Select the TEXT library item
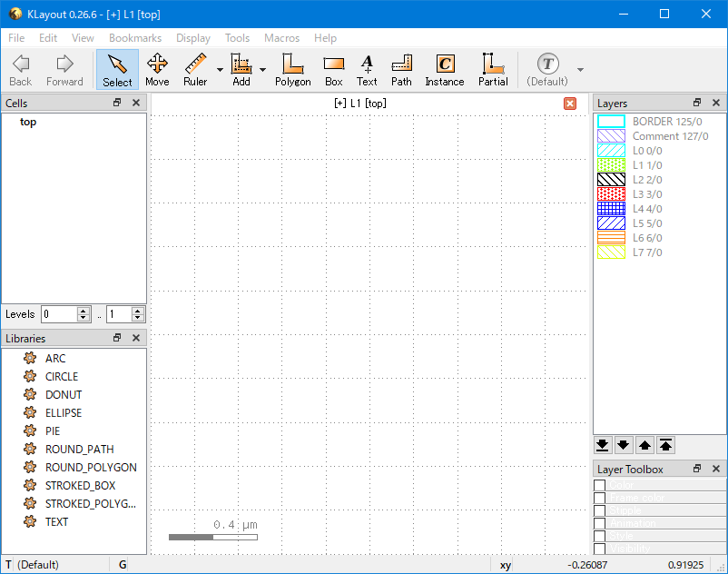This screenshot has height=574, width=728. point(56,522)
